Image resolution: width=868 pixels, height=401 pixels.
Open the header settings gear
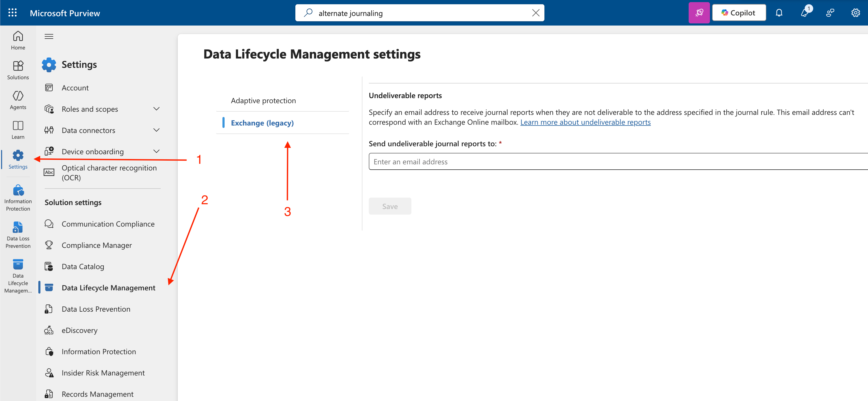[x=855, y=13]
